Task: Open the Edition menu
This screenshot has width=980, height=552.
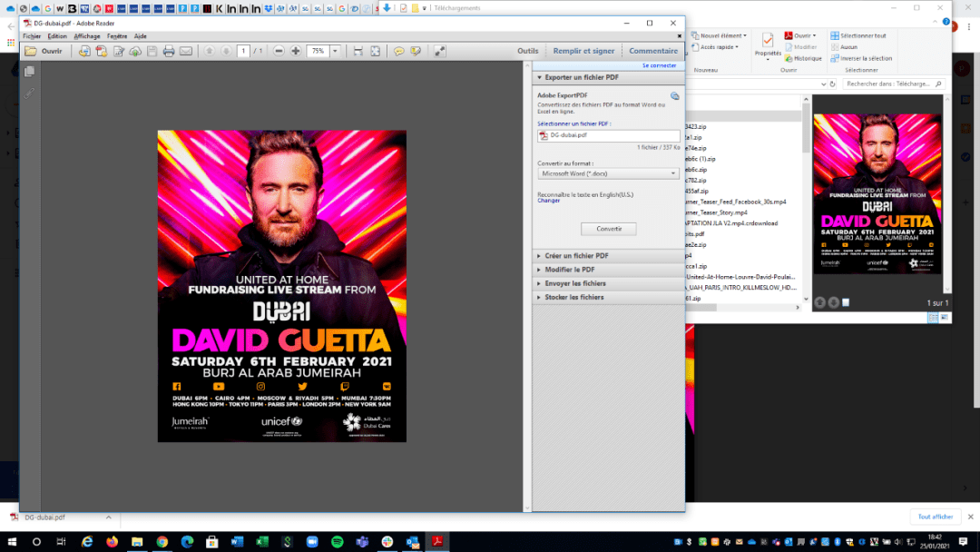Action: click(57, 36)
